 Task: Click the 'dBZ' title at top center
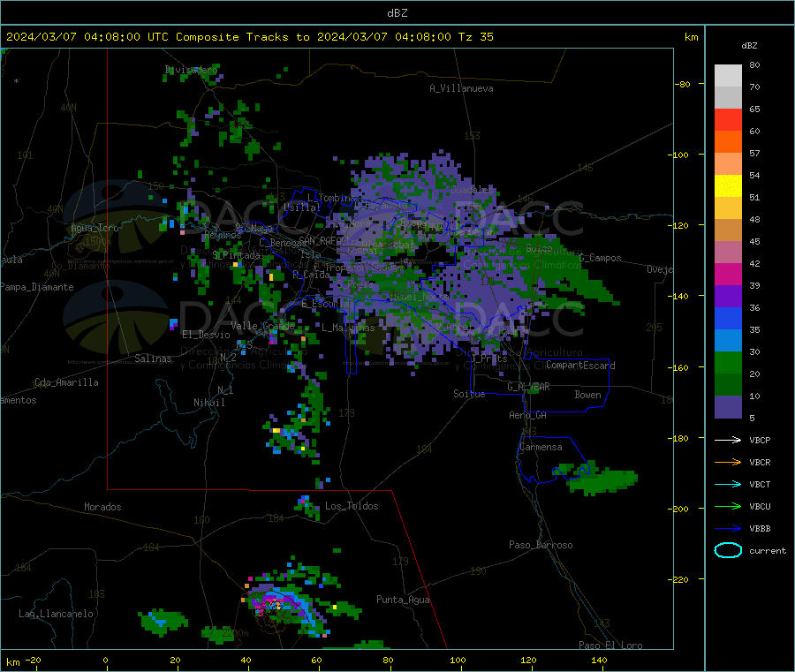(397, 13)
